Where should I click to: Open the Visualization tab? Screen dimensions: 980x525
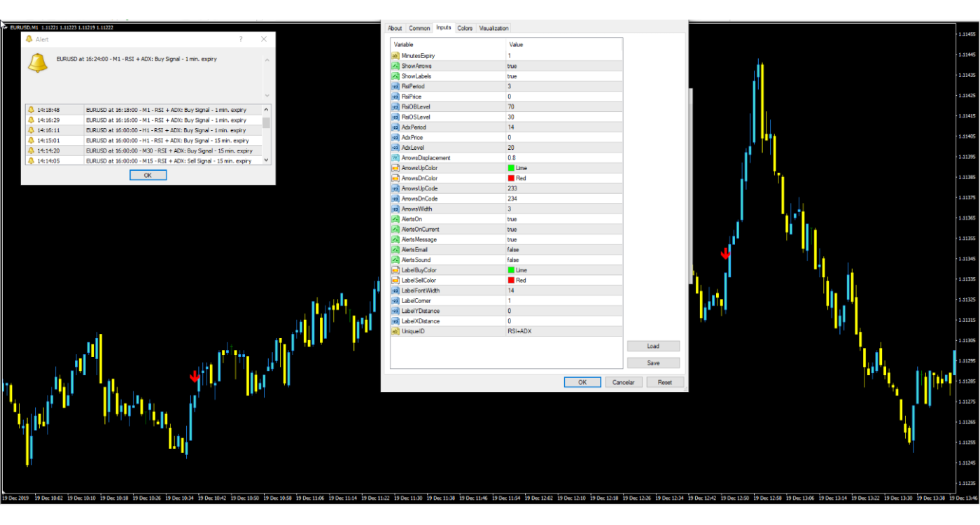(x=493, y=28)
